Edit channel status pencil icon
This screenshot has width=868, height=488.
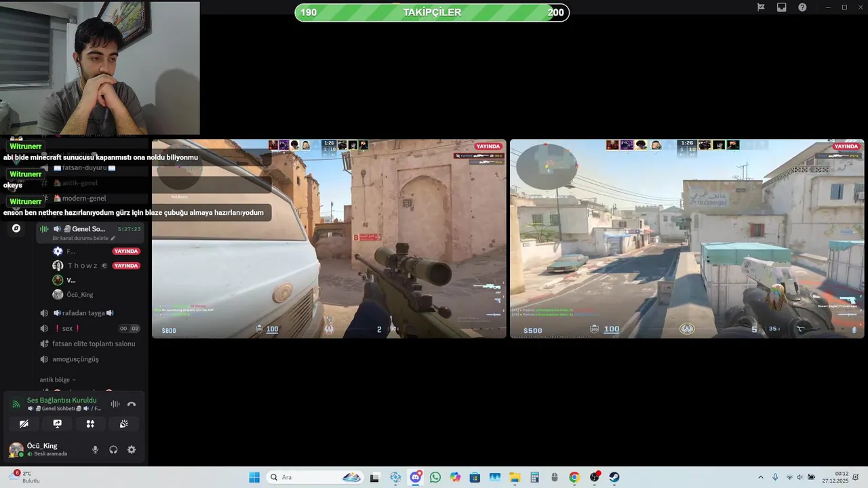click(113, 239)
